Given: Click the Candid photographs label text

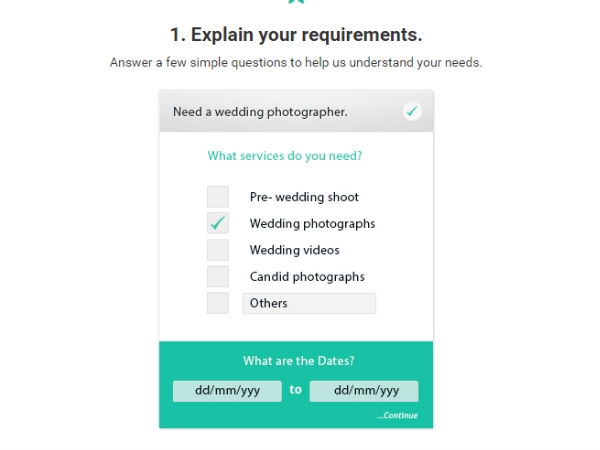Looking at the screenshot, I should [x=307, y=277].
